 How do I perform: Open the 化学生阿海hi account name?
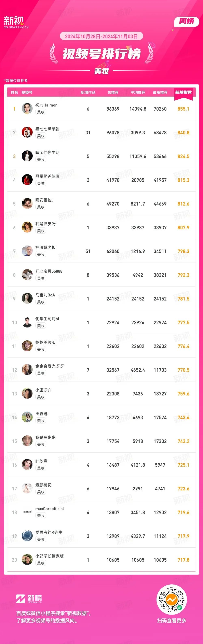coord(47,319)
